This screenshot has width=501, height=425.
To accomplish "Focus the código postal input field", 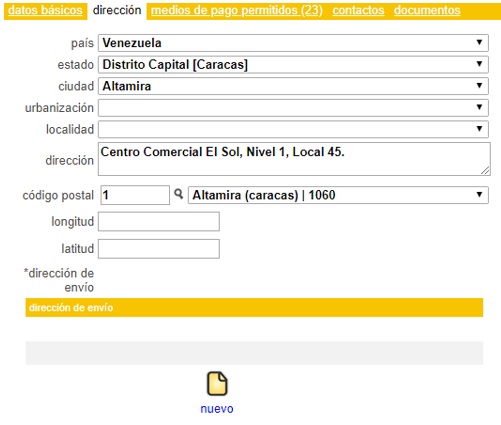I will pos(135,195).
